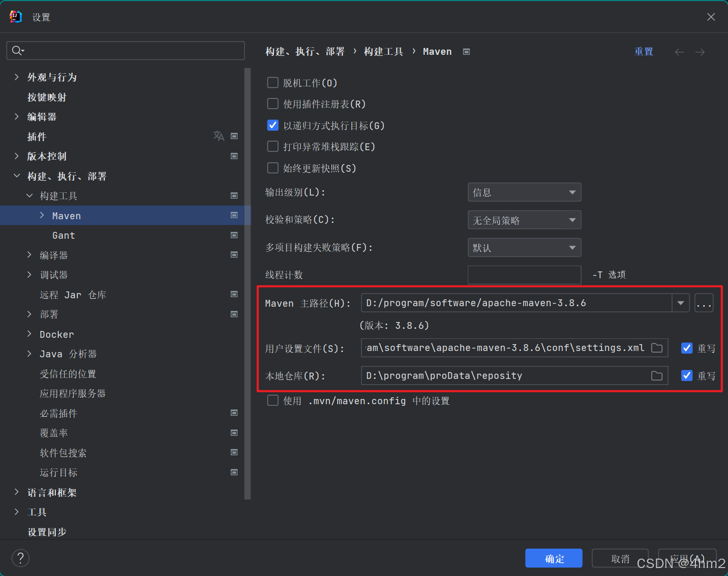Browse folder for 用户设置文件 path

657,348
